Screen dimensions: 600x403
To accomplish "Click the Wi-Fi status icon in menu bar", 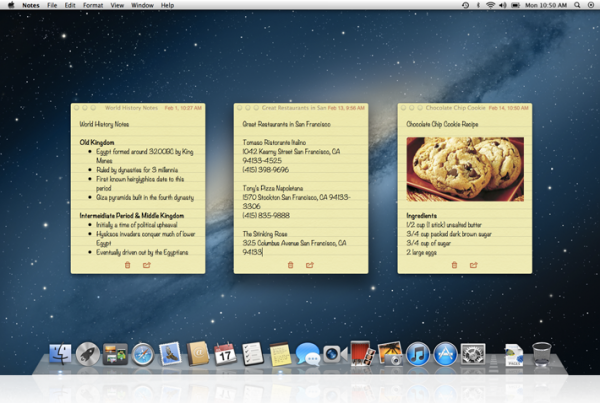I will (x=490, y=5).
